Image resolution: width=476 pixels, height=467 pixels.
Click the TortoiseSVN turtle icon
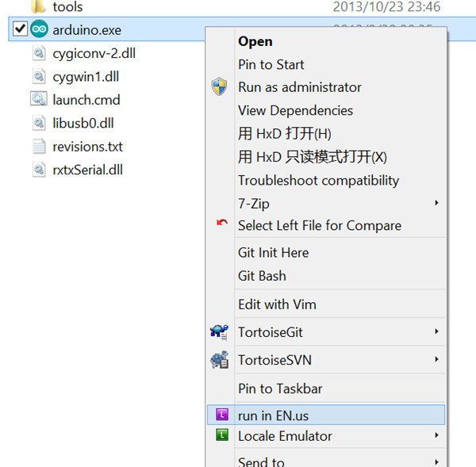tap(220, 360)
